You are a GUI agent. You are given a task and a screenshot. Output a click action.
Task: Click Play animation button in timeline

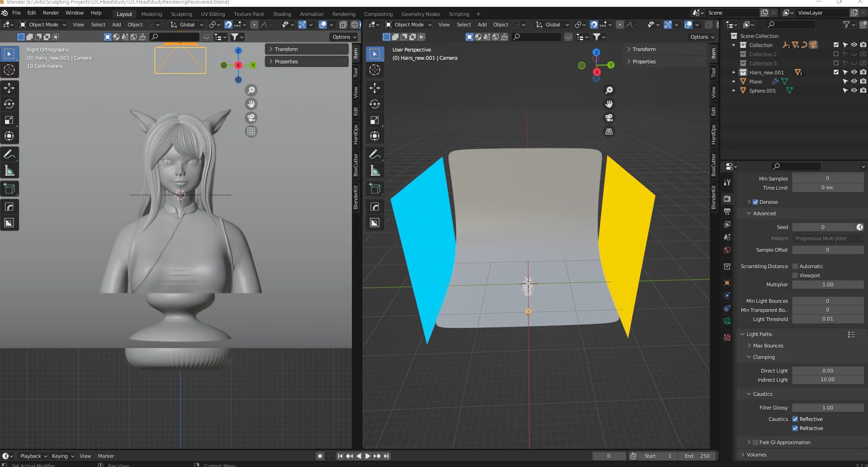point(368,456)
